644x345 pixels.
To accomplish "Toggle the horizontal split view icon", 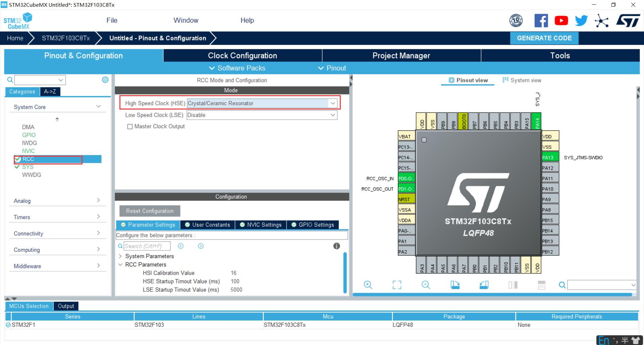I will coord(542,285).
